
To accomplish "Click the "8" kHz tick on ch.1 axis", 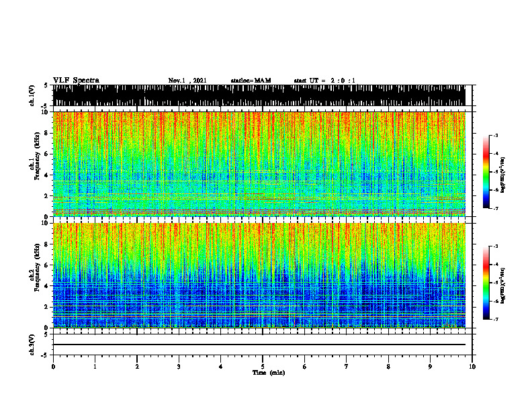I will click(46, 133).
